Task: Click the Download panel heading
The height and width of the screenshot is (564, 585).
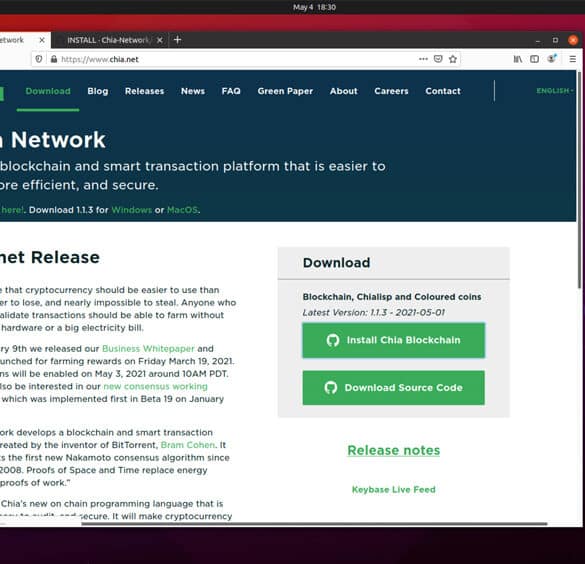Action: [337, 263]
